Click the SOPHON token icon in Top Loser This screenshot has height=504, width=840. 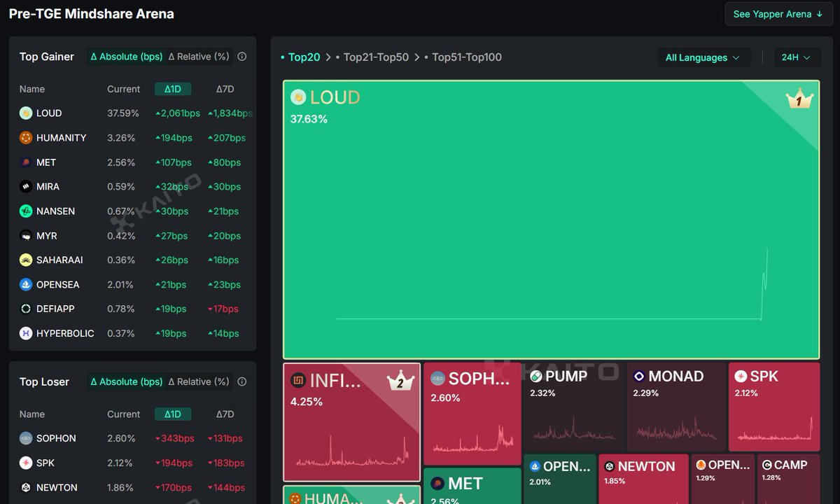(26, 438)
